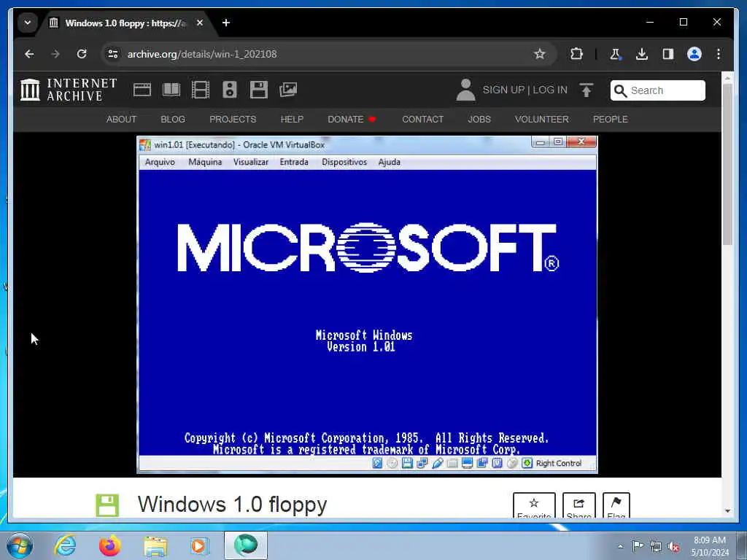Select the Windows 1.0 floppy tab
The height and width of the screenshot is (560, 747).
[x=125, y=23]
